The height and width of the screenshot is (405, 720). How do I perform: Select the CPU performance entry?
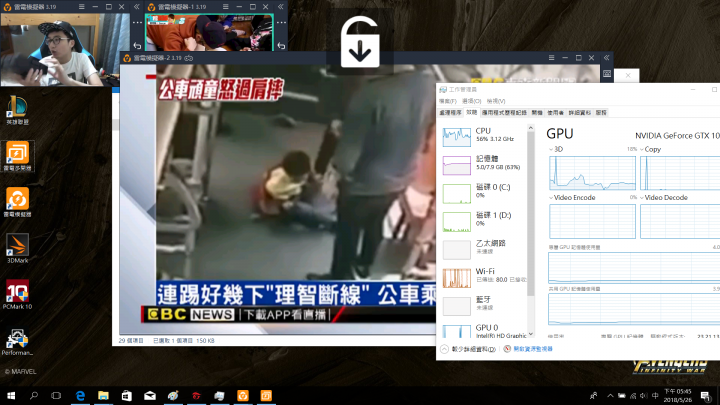pyautogui.click(x=484, y=136)
